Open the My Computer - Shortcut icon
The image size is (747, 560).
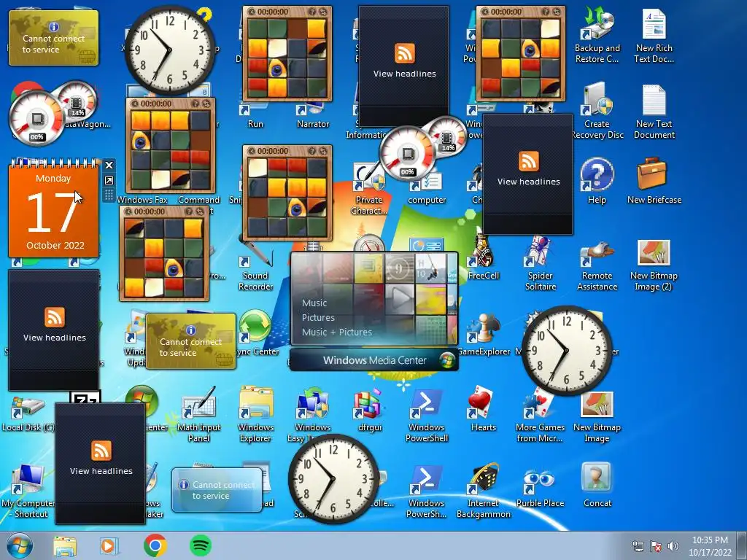27,491
